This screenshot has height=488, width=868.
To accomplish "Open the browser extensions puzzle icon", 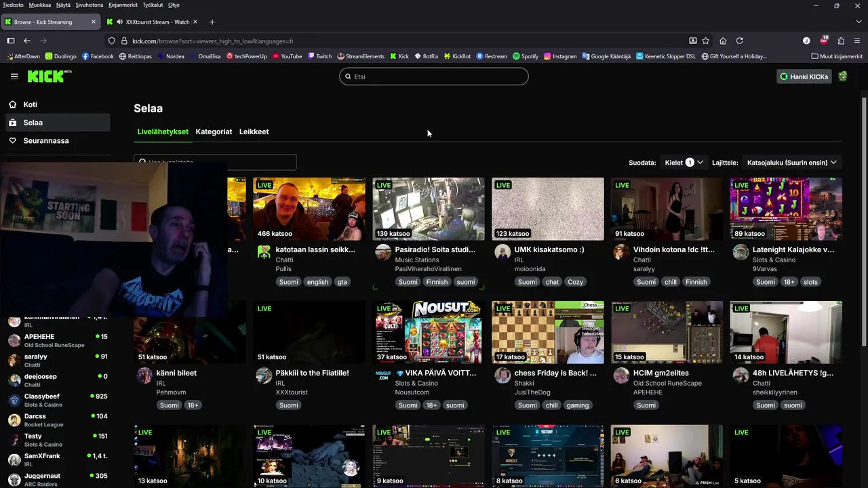I will (841, 41).
